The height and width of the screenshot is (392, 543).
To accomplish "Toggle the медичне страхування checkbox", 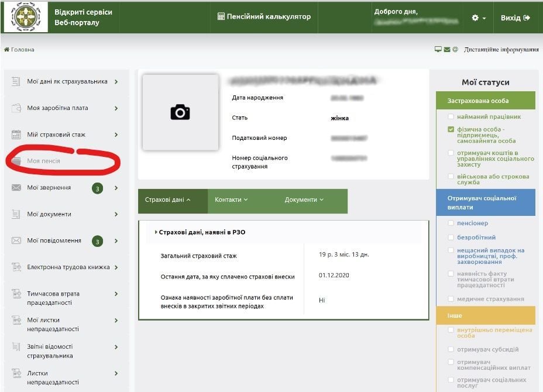I will click(x=451, y=298).
